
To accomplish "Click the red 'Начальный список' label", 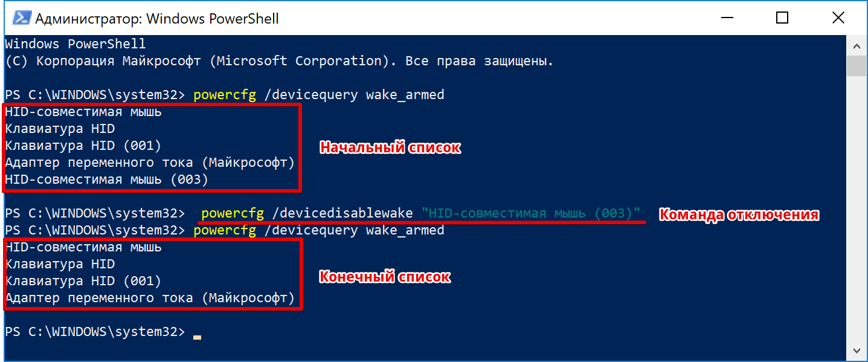I will 390,147.
